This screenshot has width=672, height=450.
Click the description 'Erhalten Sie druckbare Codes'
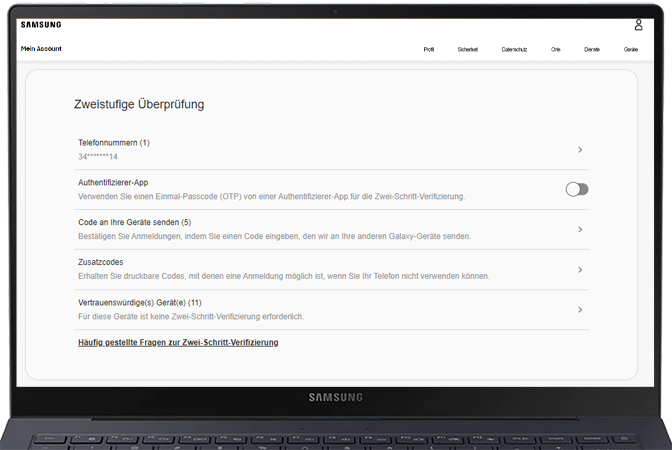coord(284,276)
